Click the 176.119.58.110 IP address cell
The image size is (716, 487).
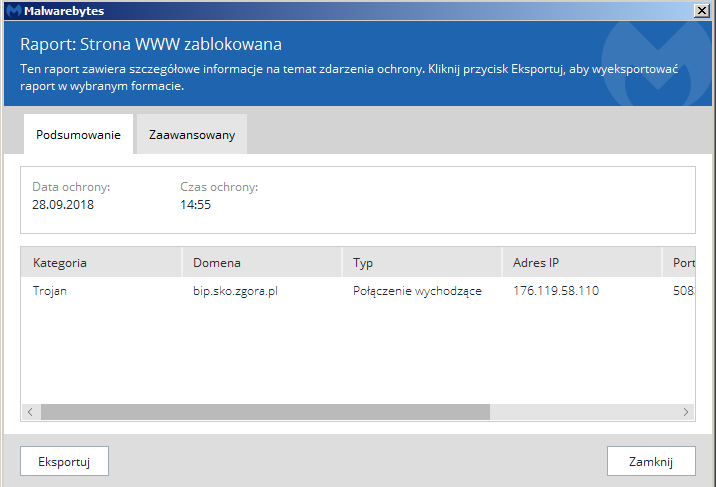(x=556, y=291)
